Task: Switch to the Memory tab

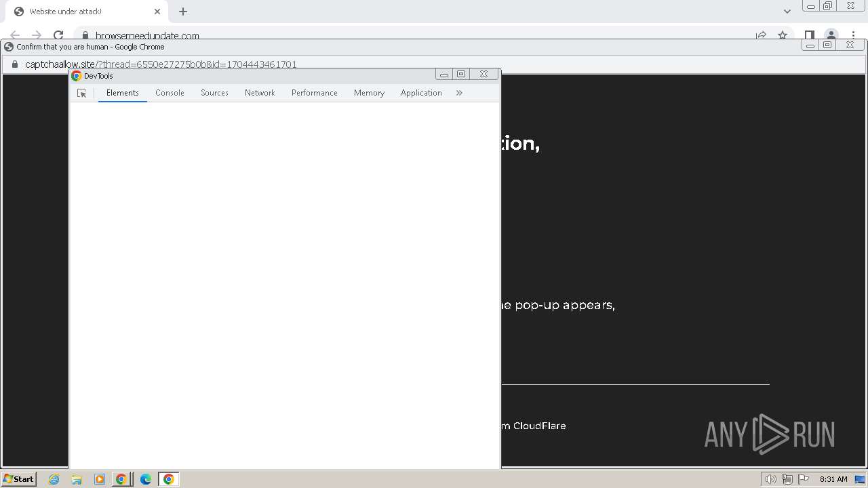Action: [369, 93]
